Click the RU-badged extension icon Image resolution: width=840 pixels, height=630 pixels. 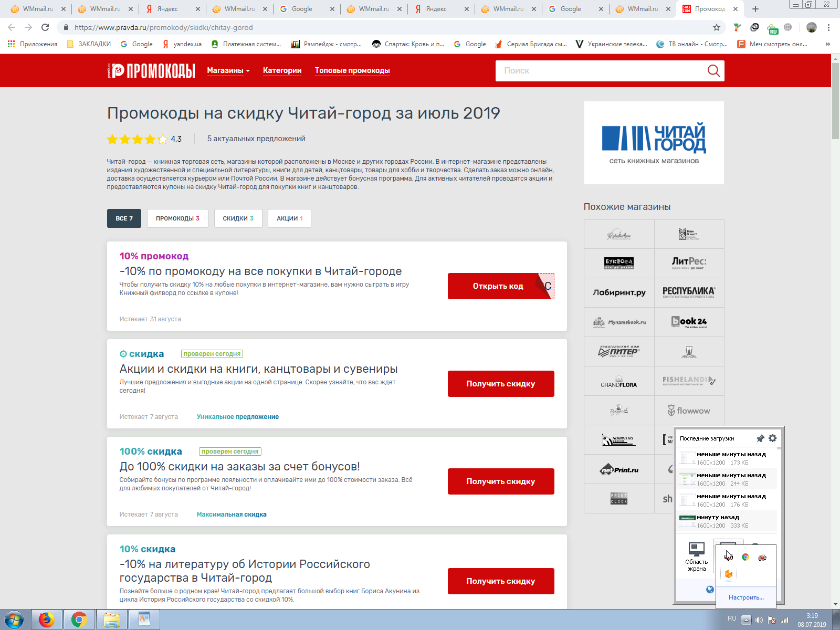click(772, 28)
